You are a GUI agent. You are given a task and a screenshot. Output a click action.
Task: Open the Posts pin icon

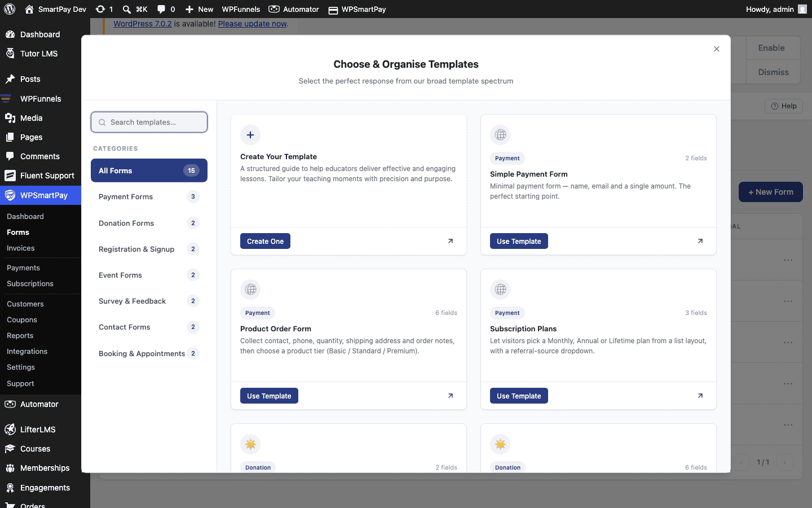coord(10,79)
